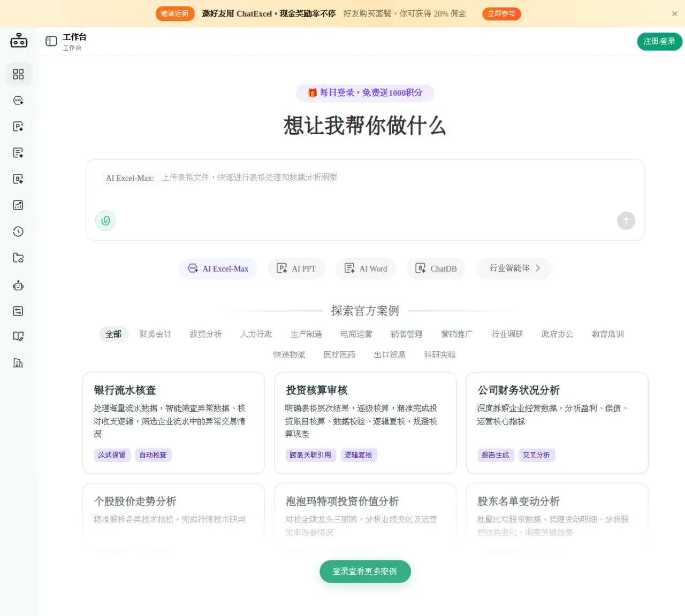Click the 探索官方案例 section heading
The height and width of the screenshot is (616, 685).
click(365, 311)
